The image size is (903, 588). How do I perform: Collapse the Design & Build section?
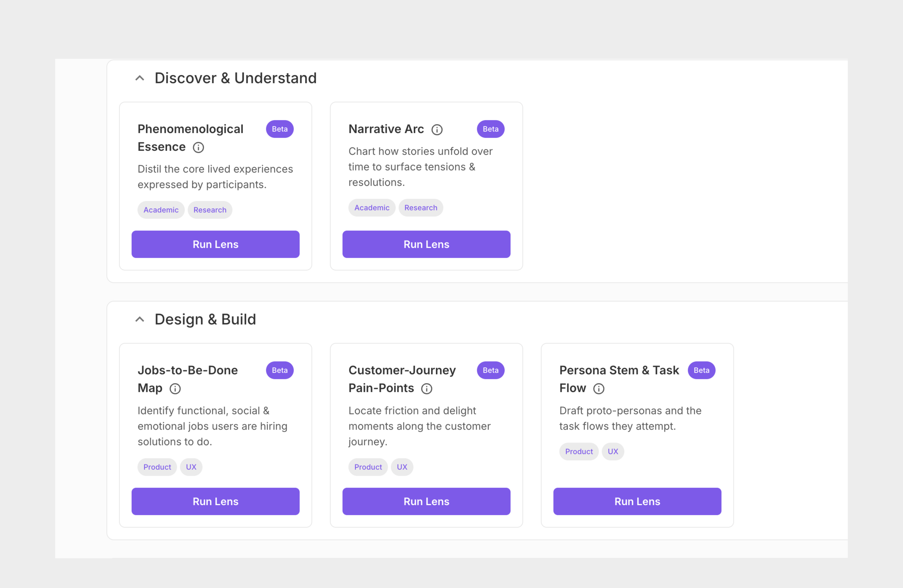tap(140, 319)
